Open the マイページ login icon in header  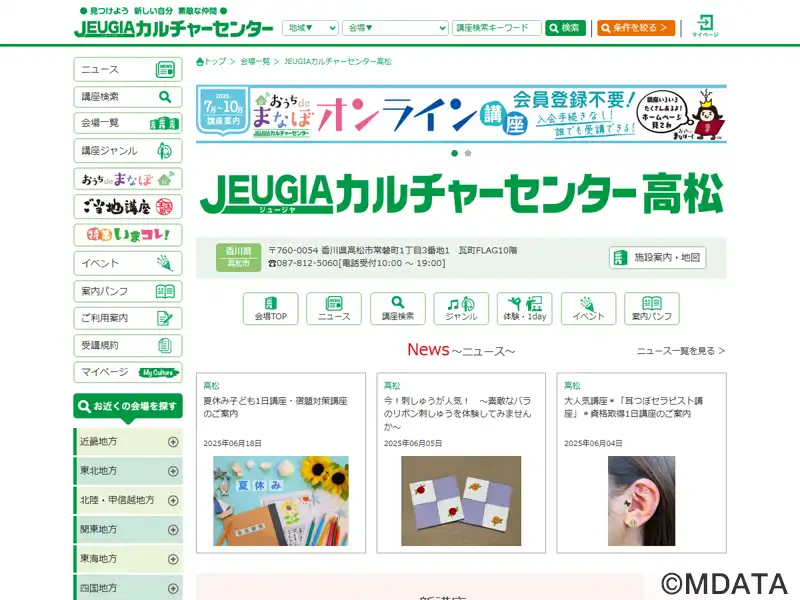(x=705, y=26)
